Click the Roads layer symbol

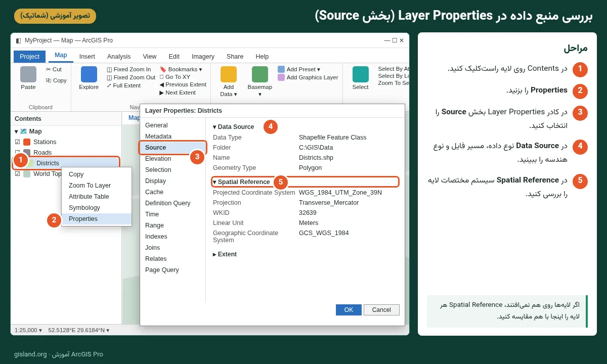click(27, 153)
